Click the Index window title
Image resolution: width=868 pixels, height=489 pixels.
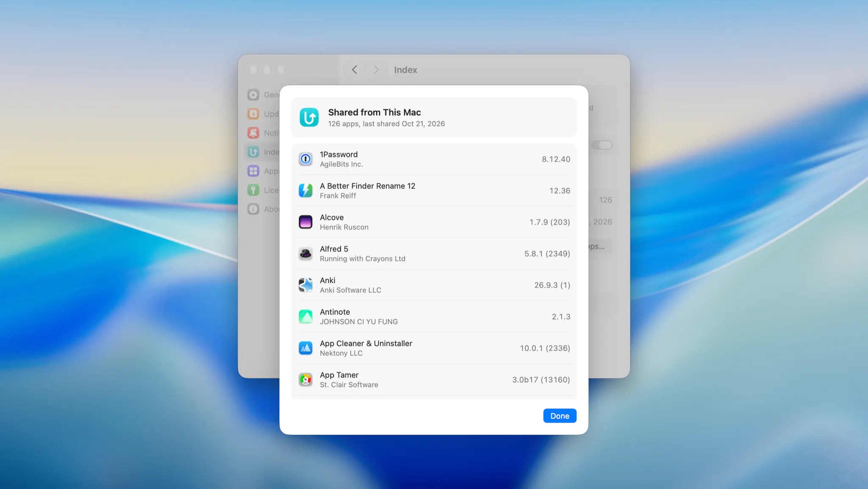[406, 70]
